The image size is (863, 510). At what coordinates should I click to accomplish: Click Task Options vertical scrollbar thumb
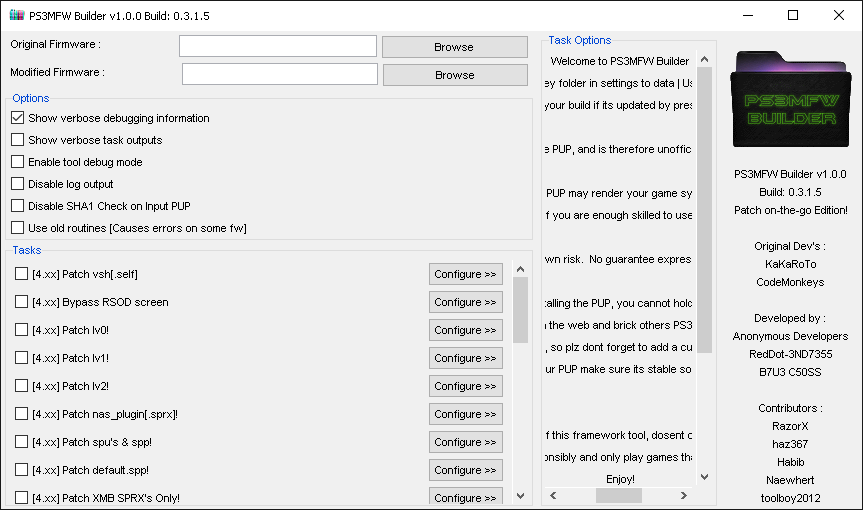(704, 210)
